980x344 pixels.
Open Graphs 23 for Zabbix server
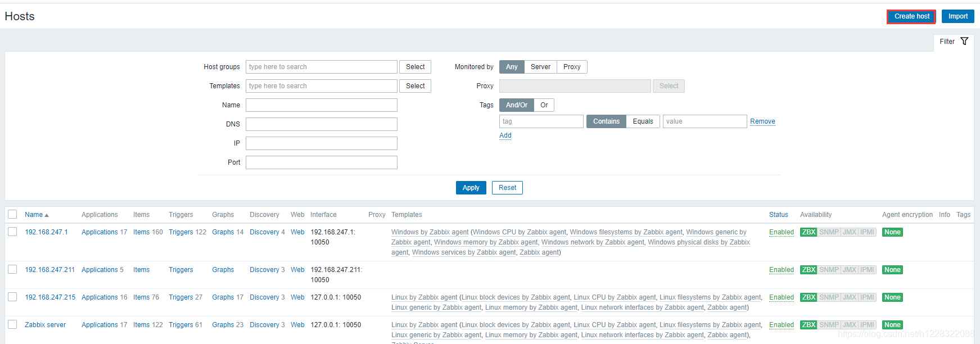point(223,325)
